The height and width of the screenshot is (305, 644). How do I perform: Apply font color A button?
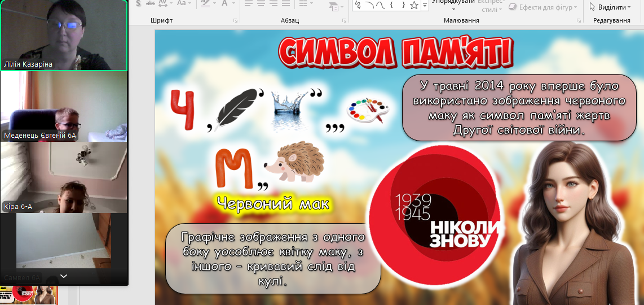coord(224,3)
